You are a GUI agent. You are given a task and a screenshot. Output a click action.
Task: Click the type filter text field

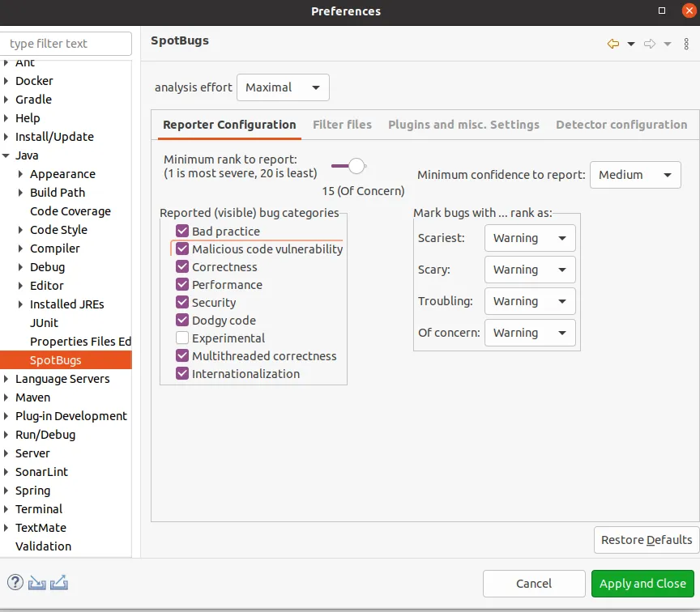66,44
